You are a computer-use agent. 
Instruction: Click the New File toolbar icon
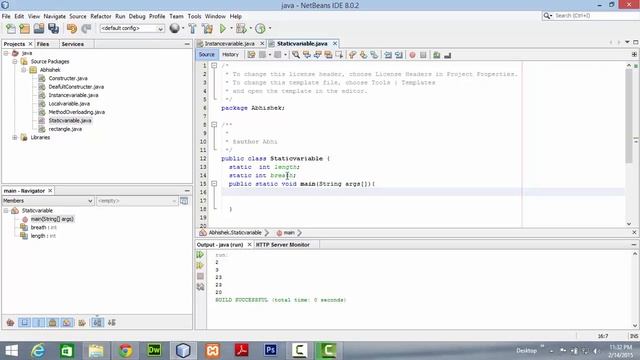tap(11, 28)
